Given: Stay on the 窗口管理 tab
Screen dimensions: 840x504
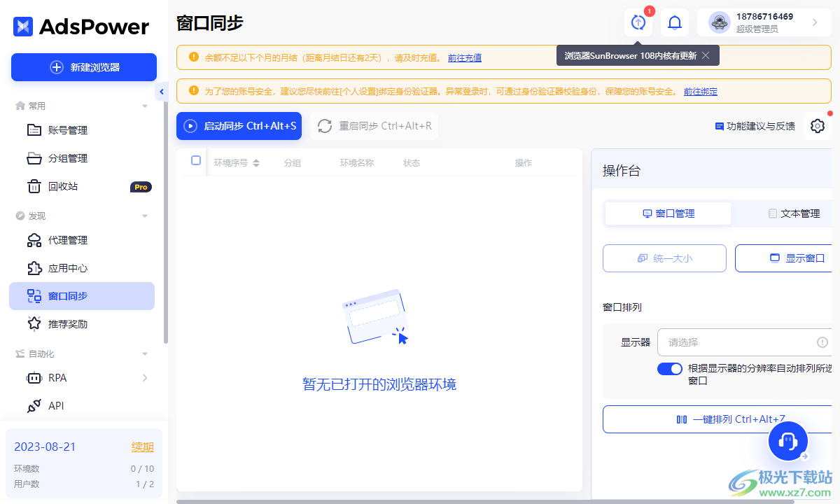Looking at the screenshot, I should tap(667, 213).
